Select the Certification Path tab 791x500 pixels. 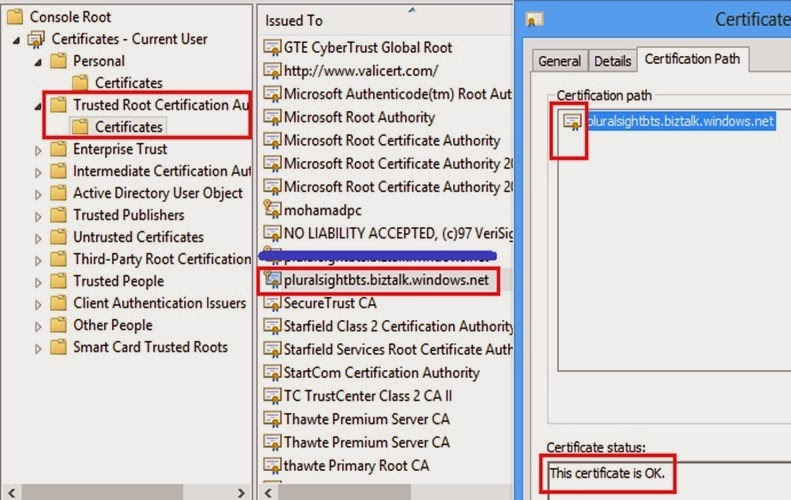692,59
